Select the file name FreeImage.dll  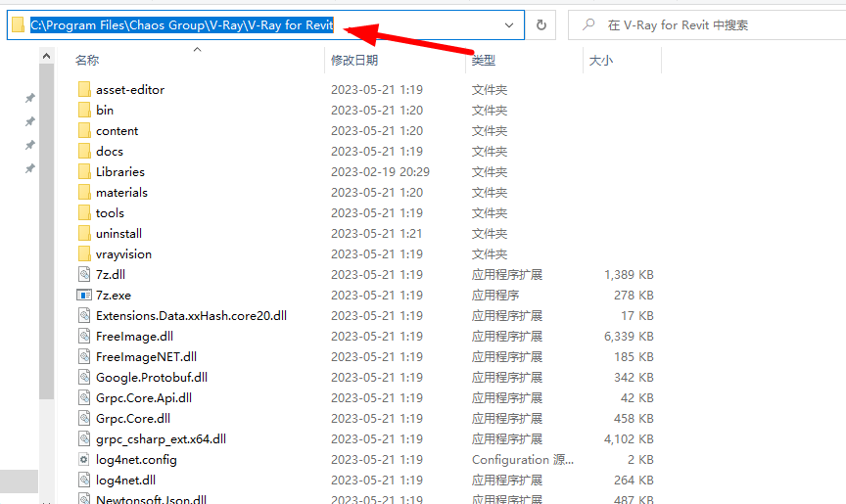(134, 336)
